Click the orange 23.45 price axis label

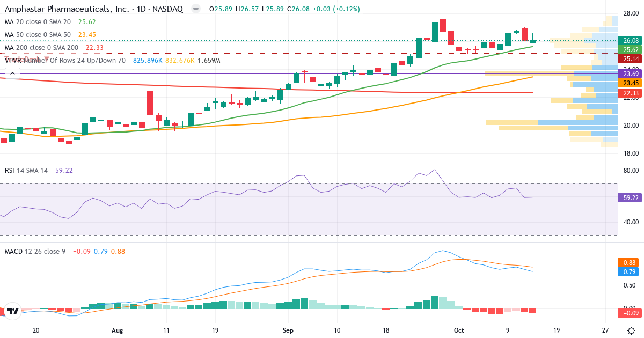pos(630,83)
